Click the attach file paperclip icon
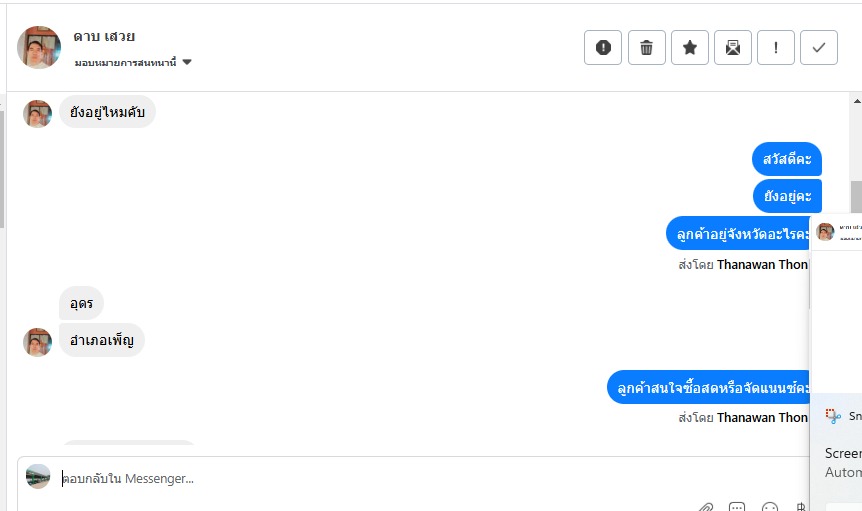This screenshot has width=862, height=511. 706,507
